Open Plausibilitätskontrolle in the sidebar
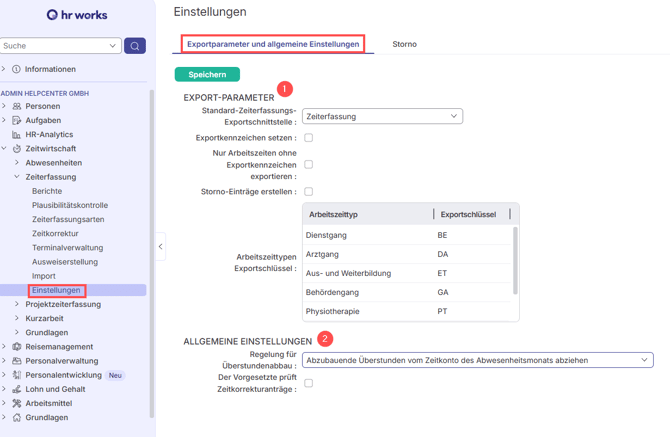The height and width of the screenshot is (437, 670). tap(70, 205)
